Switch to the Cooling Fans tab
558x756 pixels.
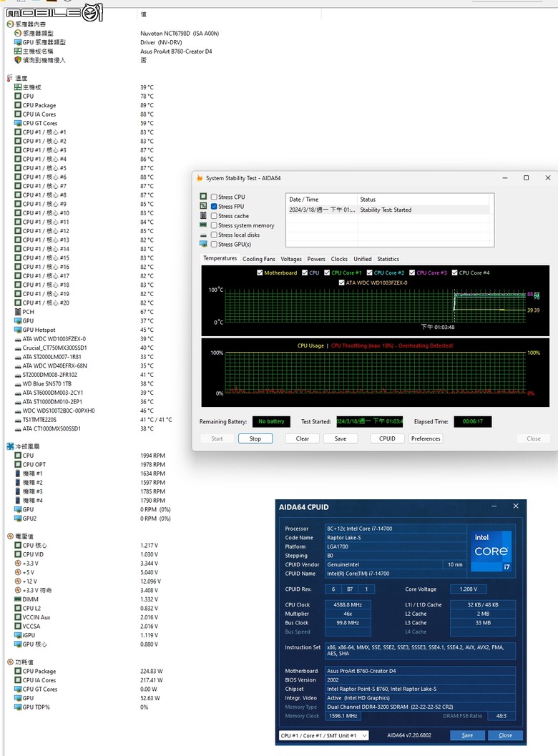coord(259,259)
